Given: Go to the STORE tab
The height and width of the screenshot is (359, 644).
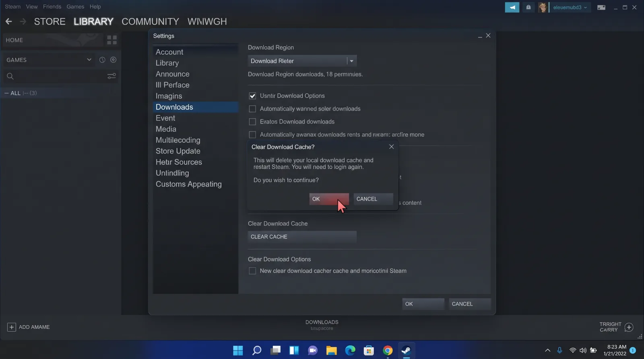Looking at the screenshot, I should tap(50, 21).
